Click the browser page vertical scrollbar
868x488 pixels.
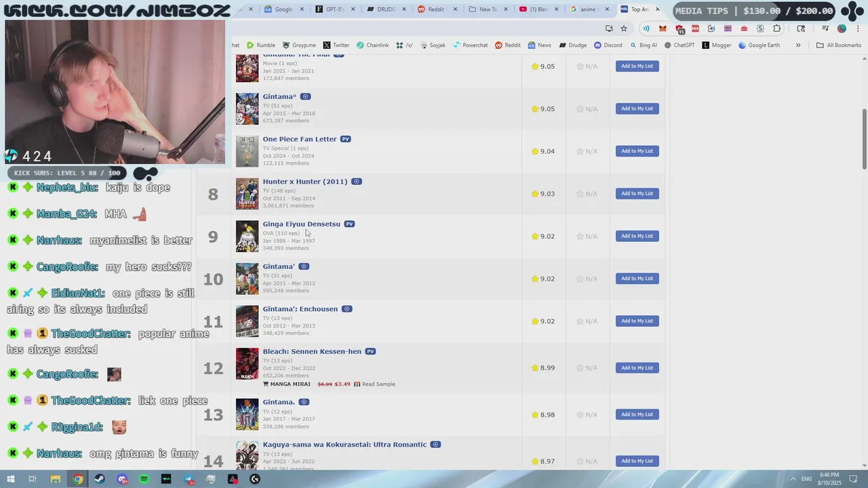click(x=864, y=139)
